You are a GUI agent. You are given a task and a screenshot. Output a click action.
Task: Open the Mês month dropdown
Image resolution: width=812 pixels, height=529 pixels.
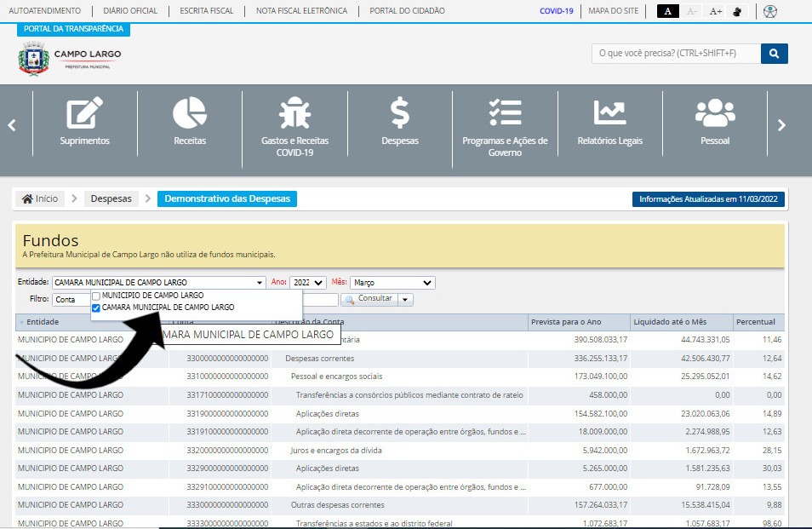[x=392, y=283]
